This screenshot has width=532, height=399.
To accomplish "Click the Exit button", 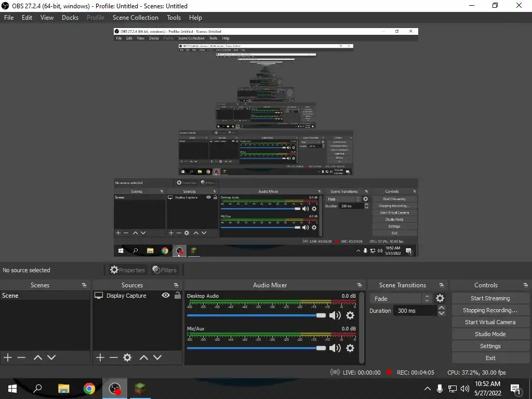I will 490,358.
